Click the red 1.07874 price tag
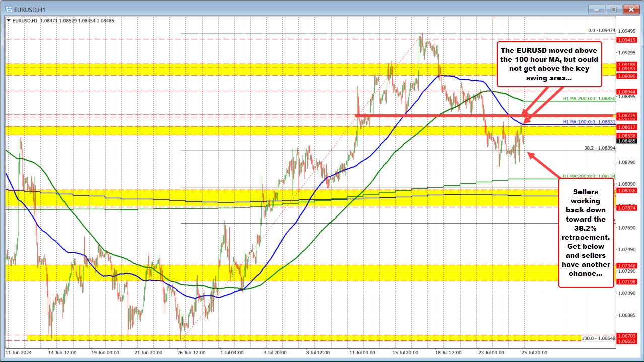The width and height of the screenshot is (644, 362). (x=626, y=207)
